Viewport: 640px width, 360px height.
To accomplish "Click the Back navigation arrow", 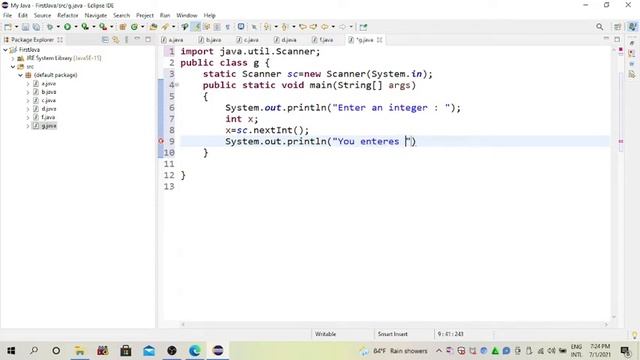I will [324, 27].
